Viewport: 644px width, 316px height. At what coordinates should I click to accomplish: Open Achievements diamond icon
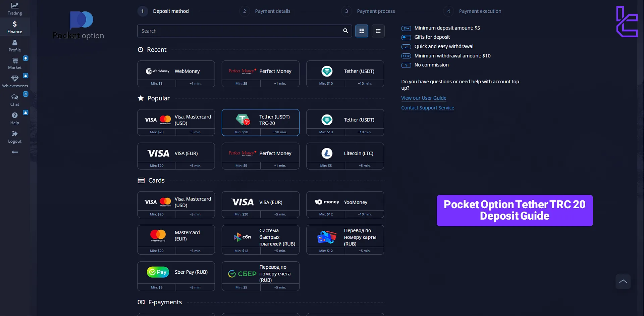tap(15, 78)
